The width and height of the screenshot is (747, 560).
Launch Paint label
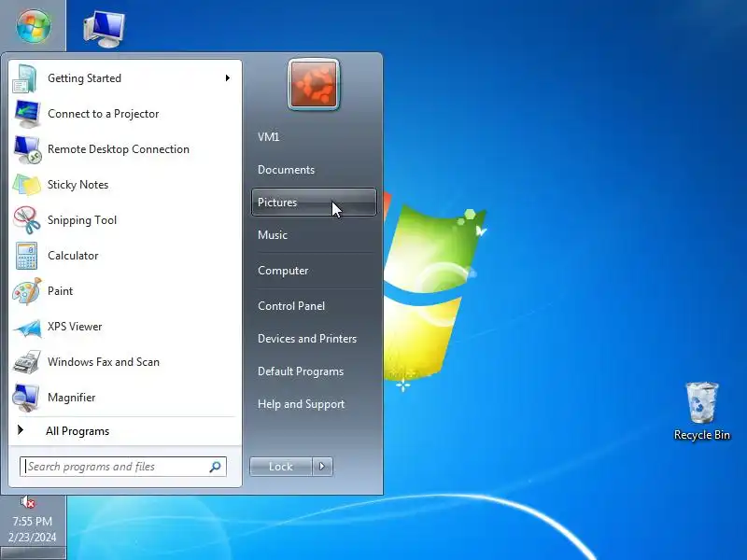click(x=61, y=291)
